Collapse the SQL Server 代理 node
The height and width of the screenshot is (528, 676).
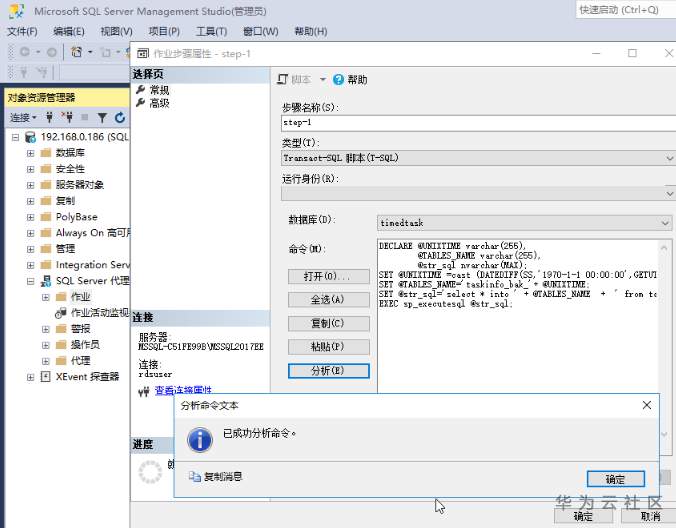pos(30,281)
